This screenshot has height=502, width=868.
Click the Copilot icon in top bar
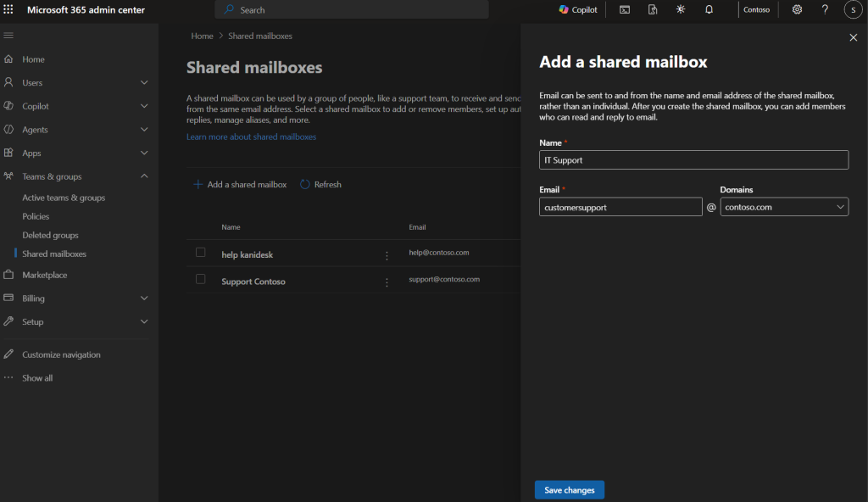pos(564,9)
